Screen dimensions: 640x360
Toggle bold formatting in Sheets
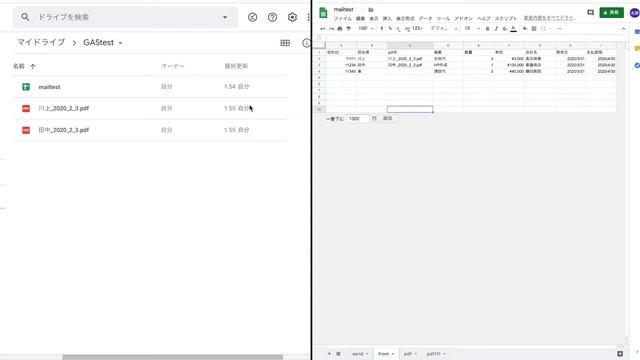(487, 29)
